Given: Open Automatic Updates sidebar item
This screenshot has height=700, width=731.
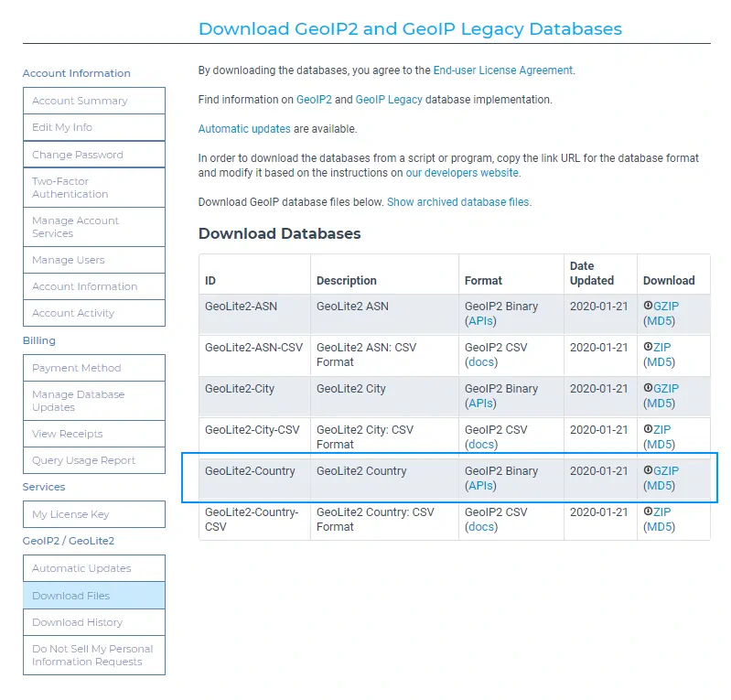Looking at the screenshot, I should tap(94, 568).
